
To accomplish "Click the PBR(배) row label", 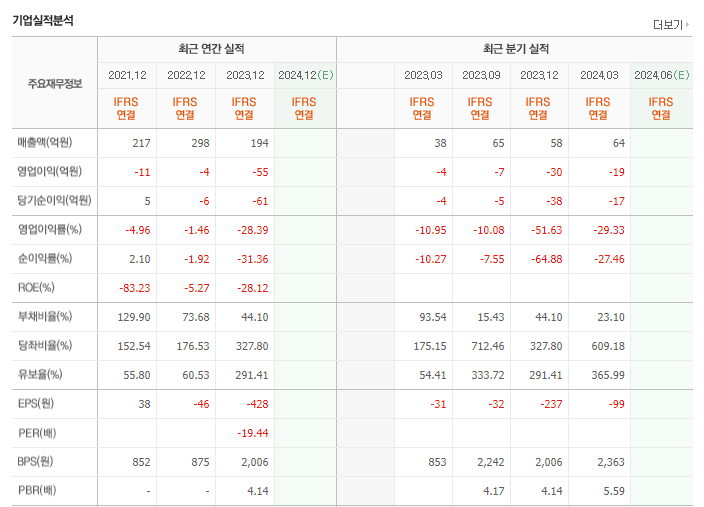I will 37,490.
